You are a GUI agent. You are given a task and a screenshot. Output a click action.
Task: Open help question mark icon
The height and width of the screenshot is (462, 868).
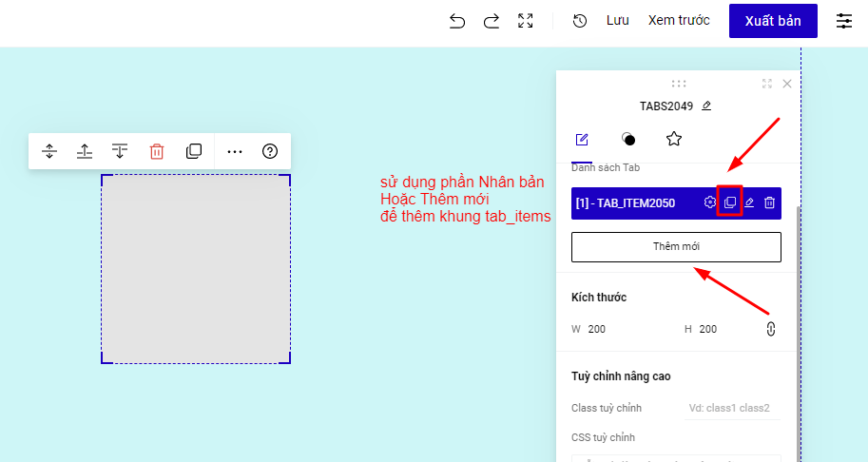[x=270, y=151]
